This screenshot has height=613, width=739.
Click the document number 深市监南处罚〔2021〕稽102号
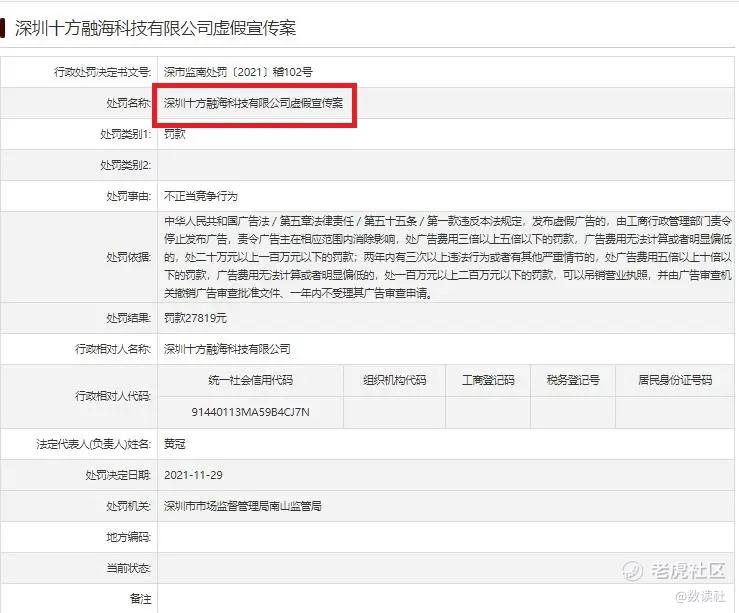(x=238, y=72)
